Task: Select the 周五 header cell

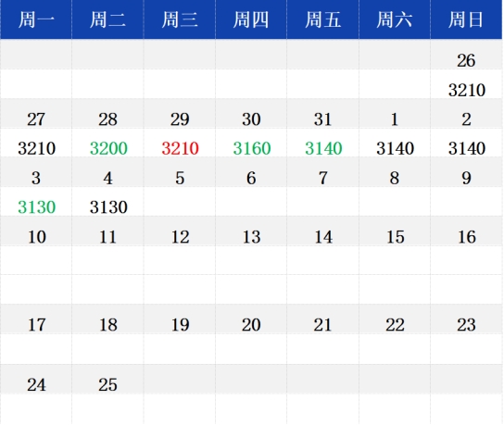Action: pos(322,19)
